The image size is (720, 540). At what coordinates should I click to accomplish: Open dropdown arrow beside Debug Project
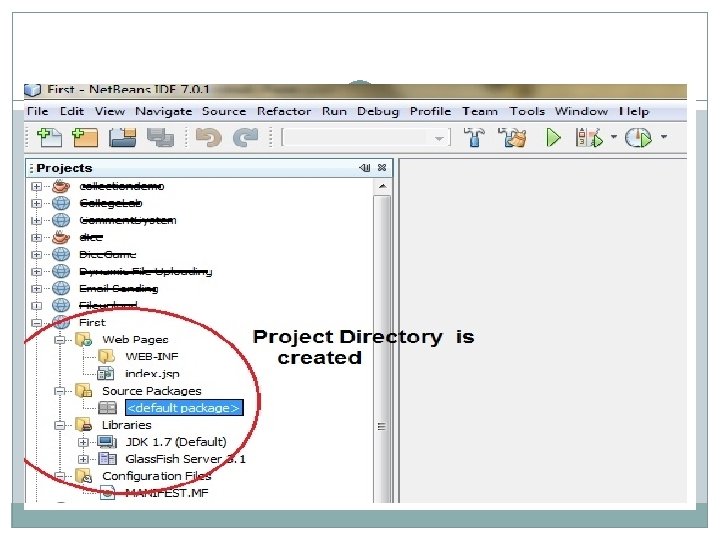(x=614, y=136)
